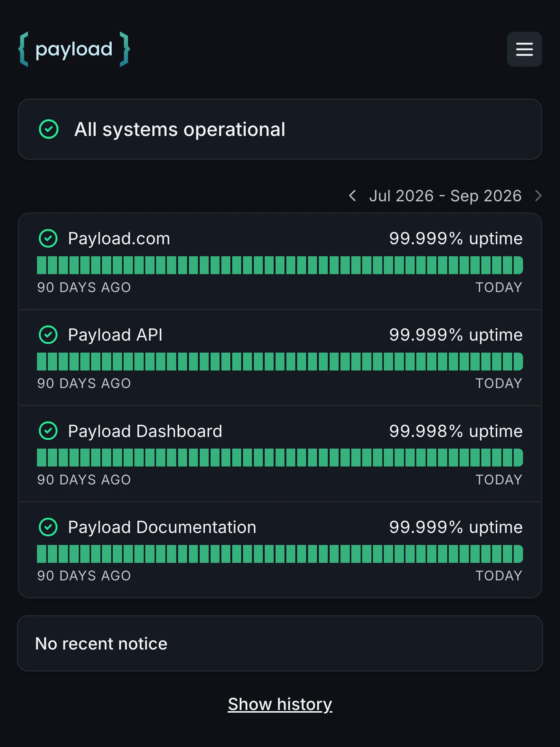The width and height of the screenshot is (560, 747).
Task: Click the Payload Dashboard status check icon
Action: pos(48,431)
